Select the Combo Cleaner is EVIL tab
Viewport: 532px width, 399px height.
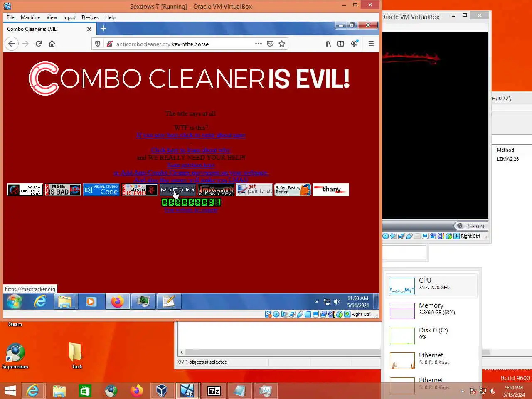49,29
